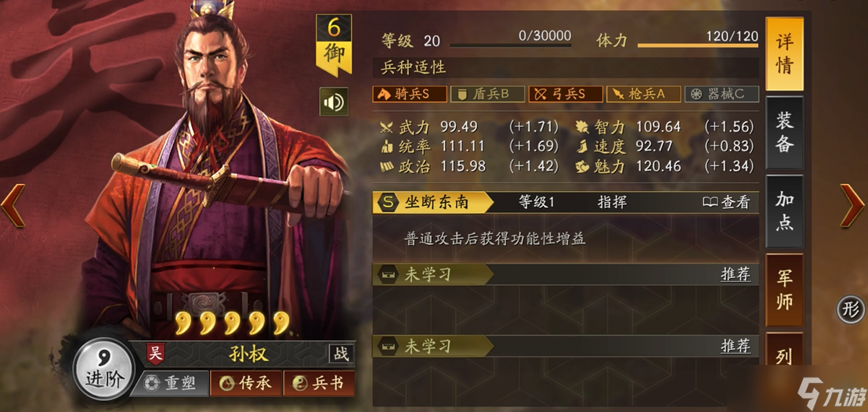Go to next general with right arrow
Image resolution: width=868 pixels, height=412 pixels.
tap(852, 206)
